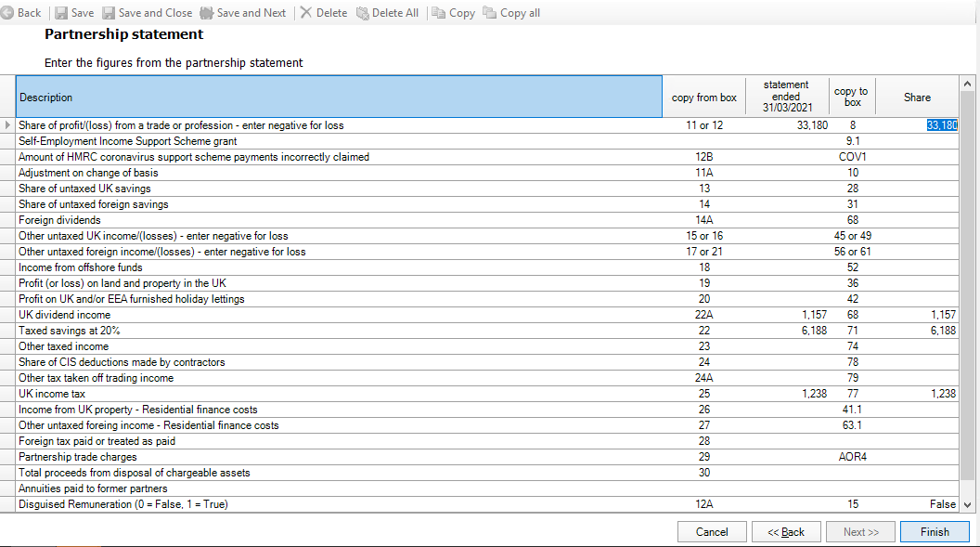
Task: Select 'Share of CIS deductions made by contractors'
Action: tap(122, 362)
